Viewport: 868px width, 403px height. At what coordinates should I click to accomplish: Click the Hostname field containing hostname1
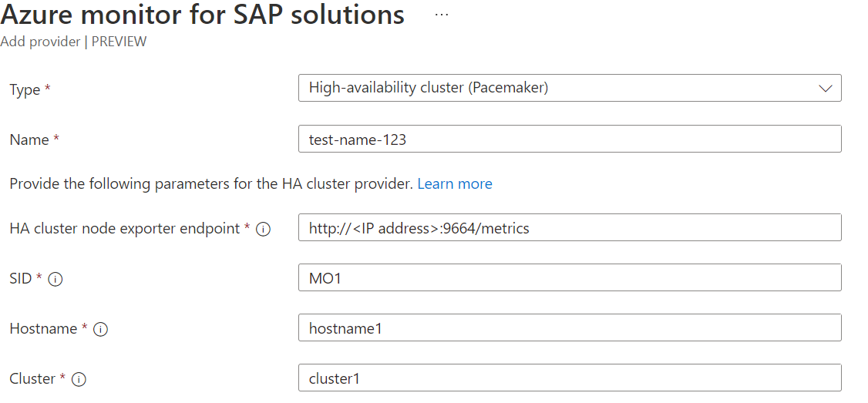[570, 327]
